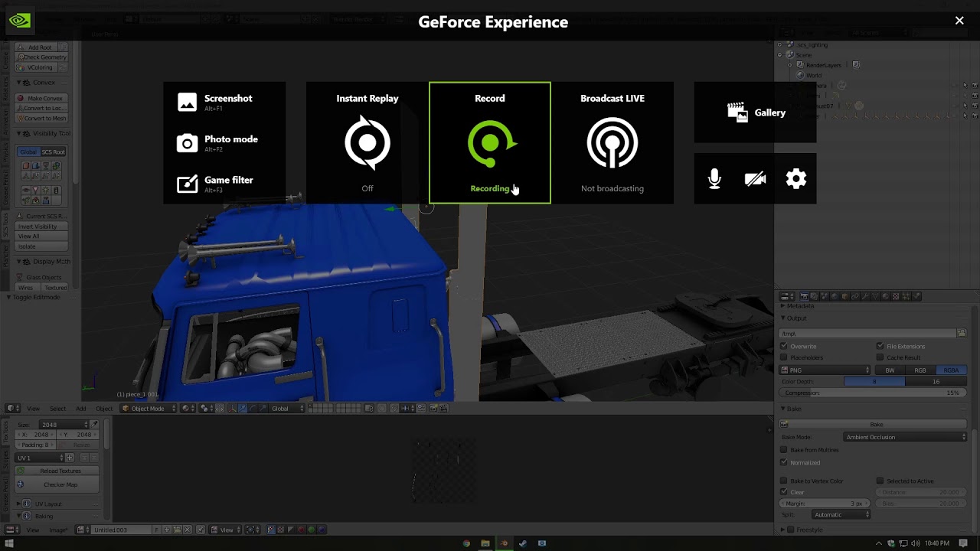Open the Material properties tab icon in Blender

(886, 296)
